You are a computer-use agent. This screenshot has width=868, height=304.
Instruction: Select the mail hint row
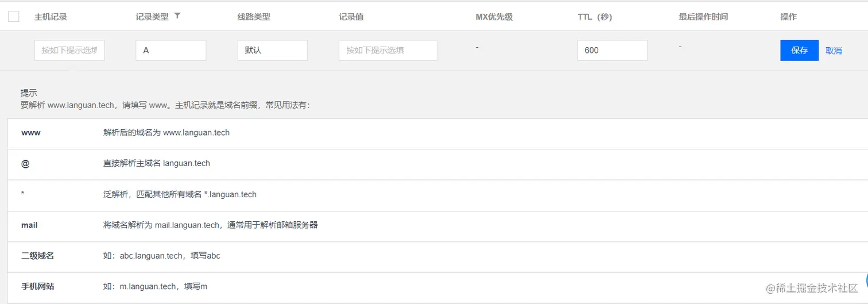(x=437, y=226)
